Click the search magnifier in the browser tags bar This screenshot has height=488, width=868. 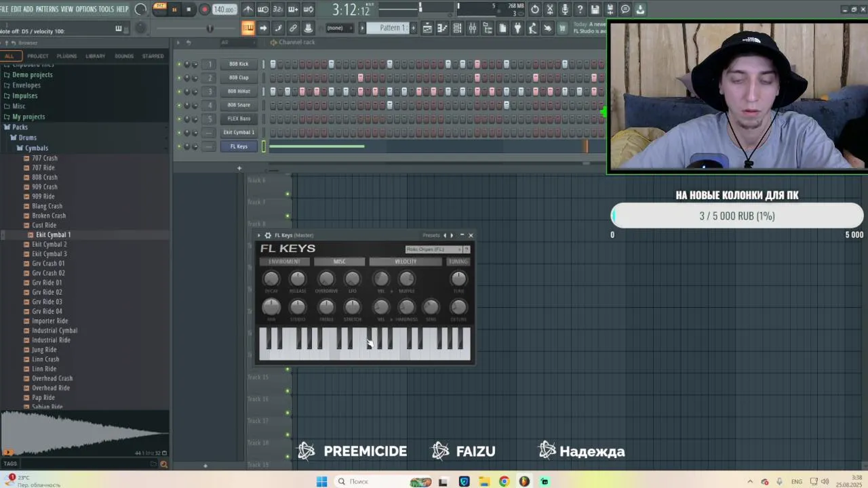click(x=163, y=464)
